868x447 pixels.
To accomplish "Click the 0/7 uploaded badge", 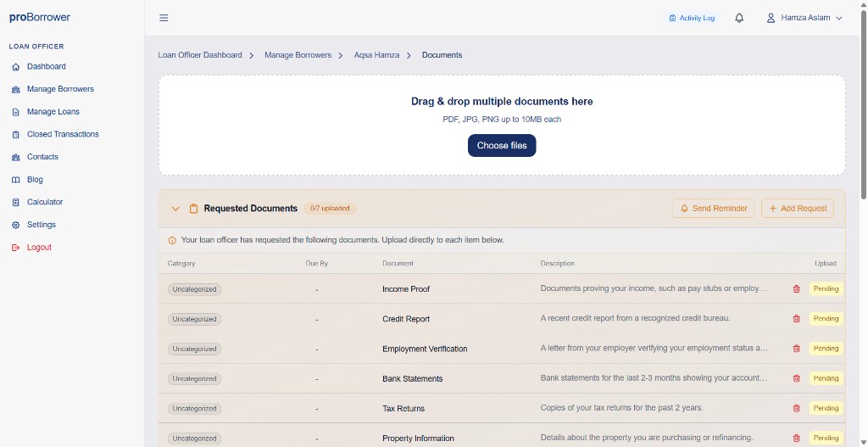I will [x=330, y=209].
